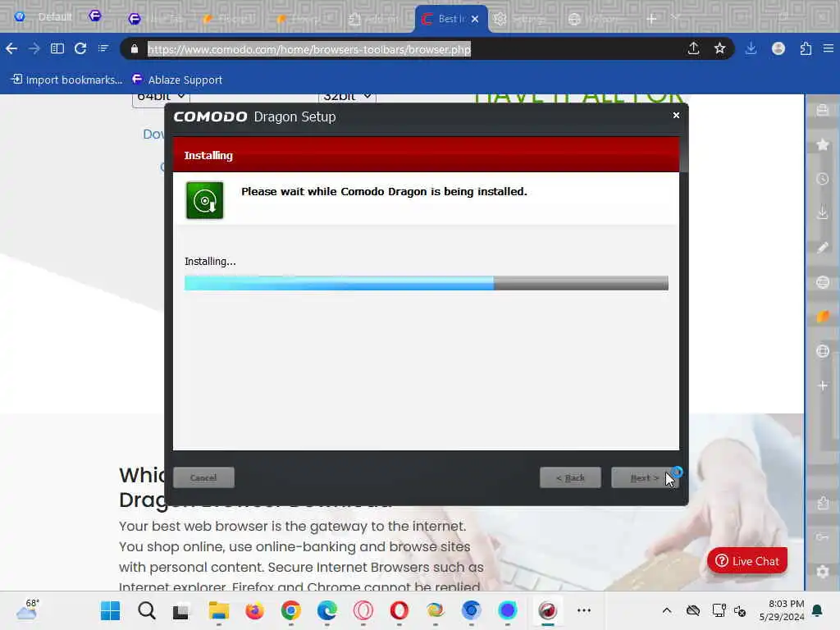The width and height of the screenshot is (840, 630).
Task: Go back using the browser back arrow
Action: [x=11, y=48]
